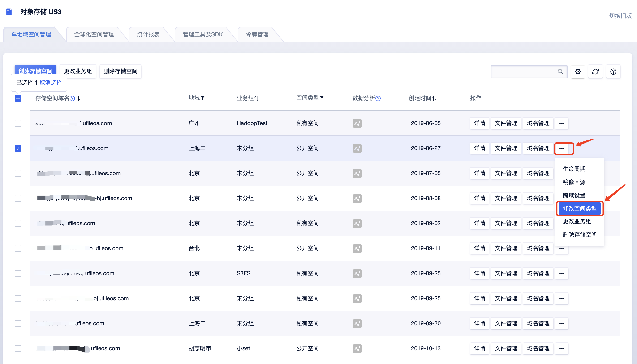Switch to 令牌管理 tab
This screenshot has width=637, height=364.
click(257, 34)
